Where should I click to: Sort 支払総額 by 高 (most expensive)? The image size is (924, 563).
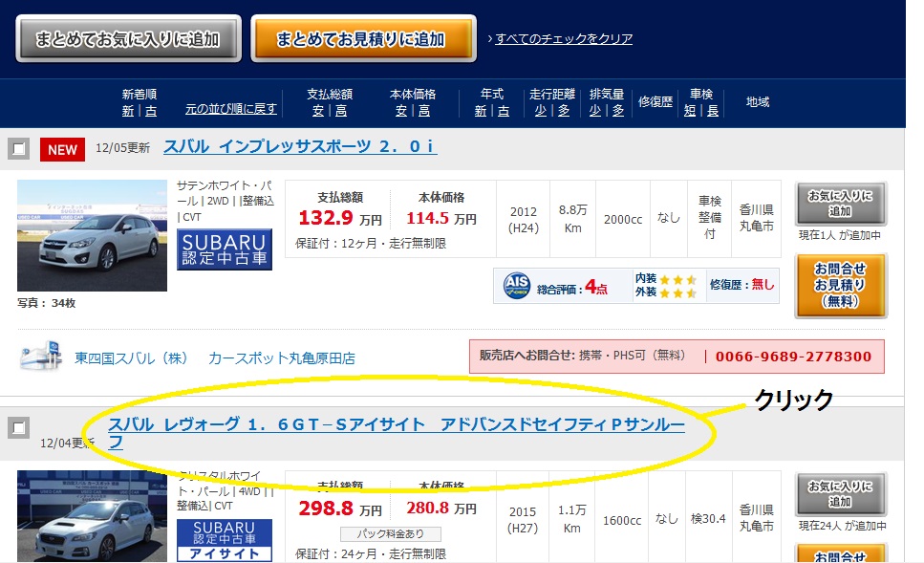(x=341, y=111)
